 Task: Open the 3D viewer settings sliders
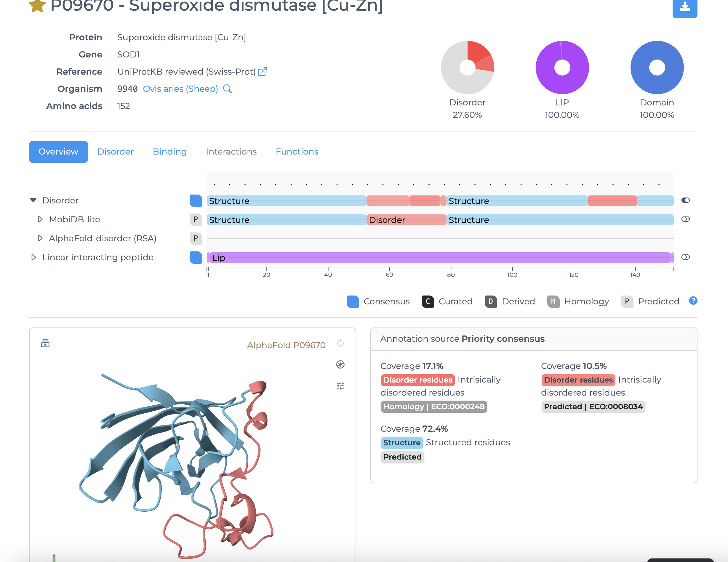point(340,386)
